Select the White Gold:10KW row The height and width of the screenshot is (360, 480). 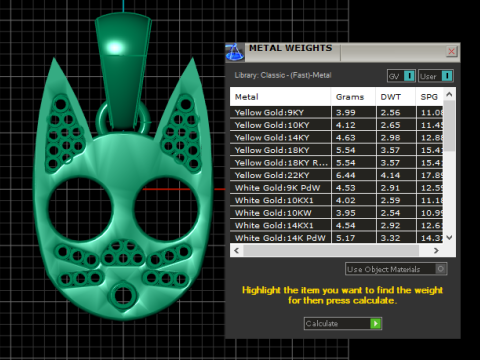(x=337, y=213)
